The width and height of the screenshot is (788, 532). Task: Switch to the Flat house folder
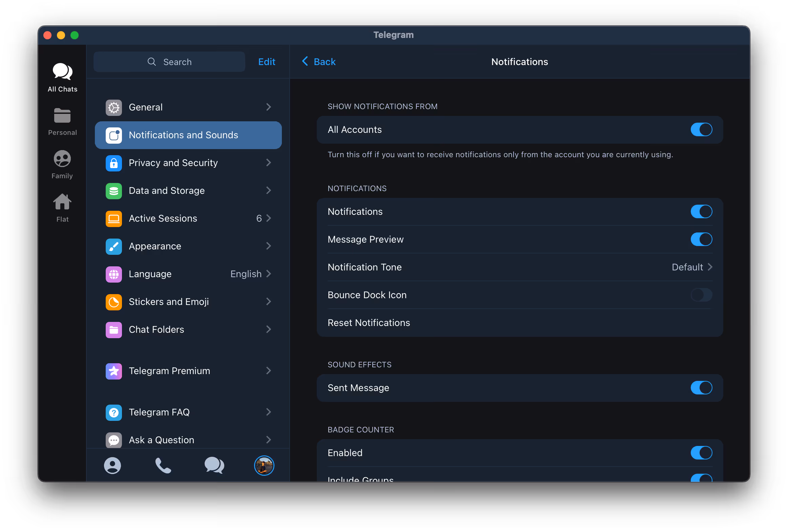tap(62, 202)
